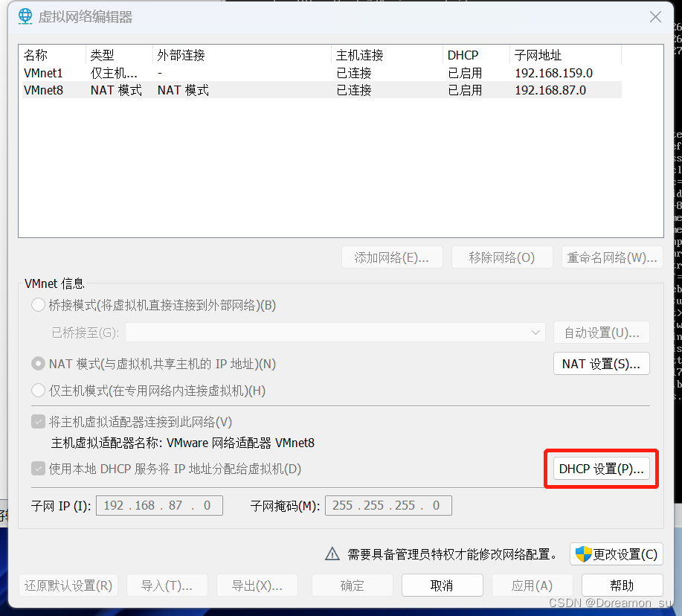The width and height of the screenshot is (682, 616).
Task: Click subnet address 192.168.159.0 cell
Action: pos(553,73)
